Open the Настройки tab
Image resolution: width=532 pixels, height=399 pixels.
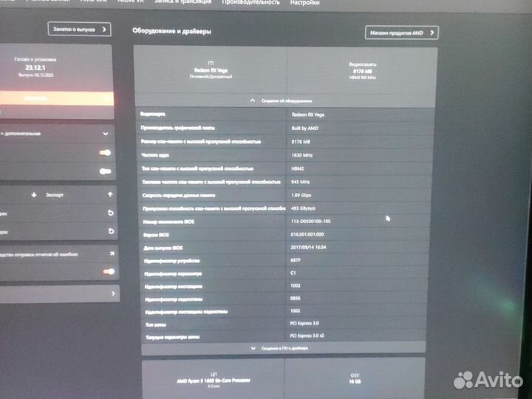(x=304, y=3)
